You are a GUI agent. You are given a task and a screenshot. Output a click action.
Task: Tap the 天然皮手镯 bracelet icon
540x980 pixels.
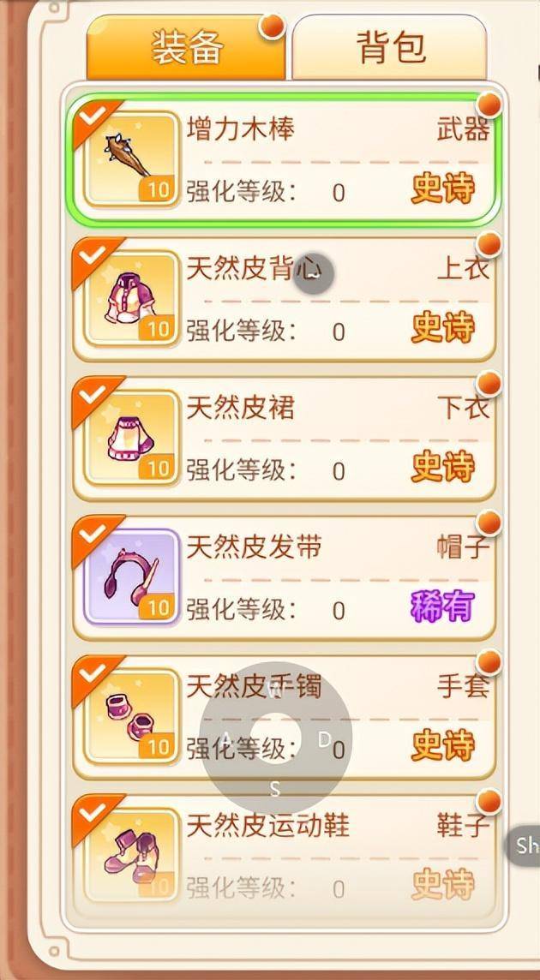131,716
